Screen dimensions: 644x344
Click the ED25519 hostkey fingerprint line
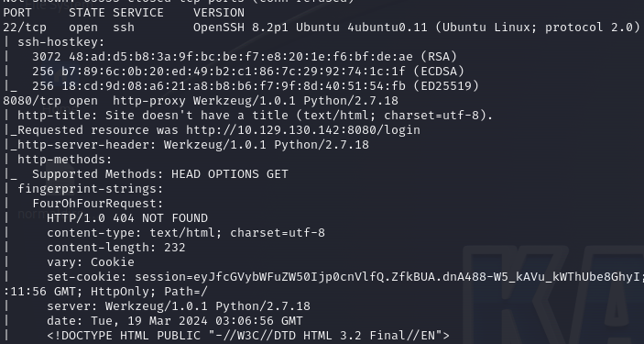pyautogui.click(x=256, y=86)
